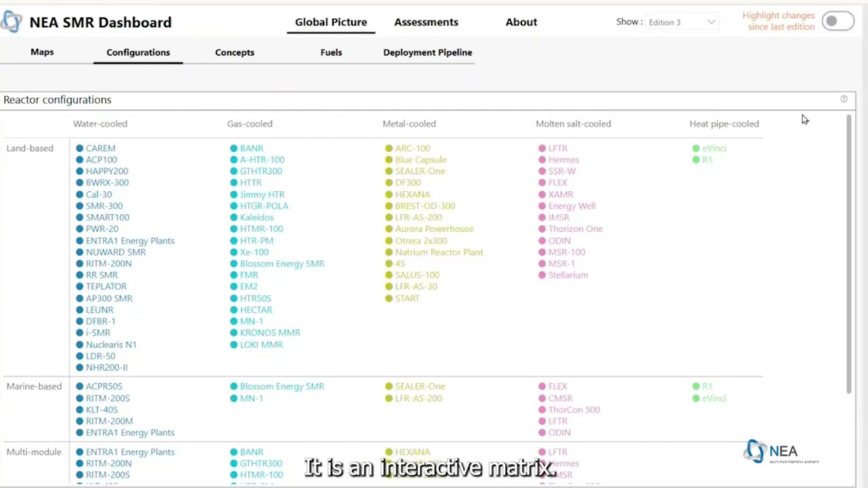Select ACP100 reactor entry
Screen dimensions: 868x488
[x=101, y=159]
